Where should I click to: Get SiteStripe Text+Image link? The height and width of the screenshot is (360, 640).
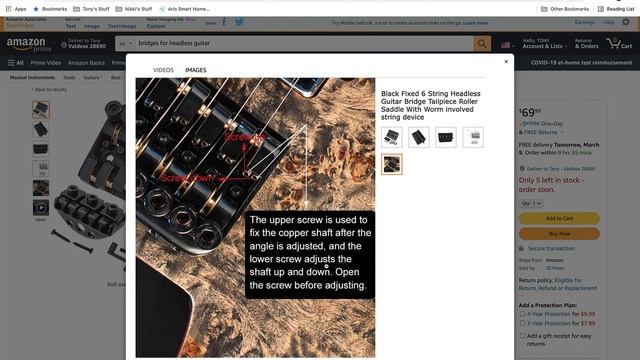[122, 26]
